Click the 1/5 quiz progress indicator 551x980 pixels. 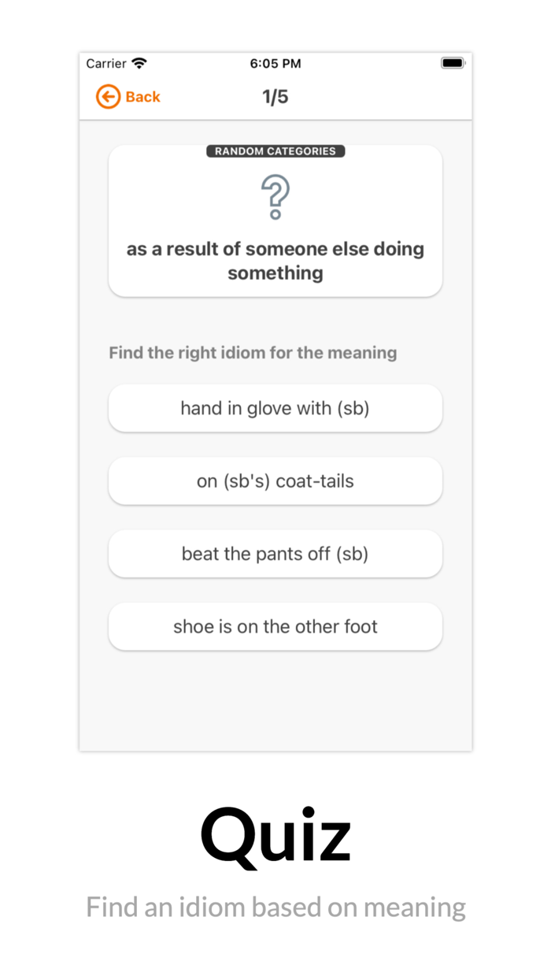[x=275, y=96]
